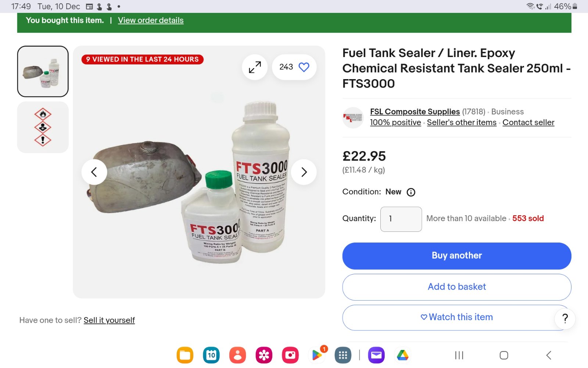588x368 pixels.
Task: Expand the product image to fullscreen
Action: coord(255,67)
